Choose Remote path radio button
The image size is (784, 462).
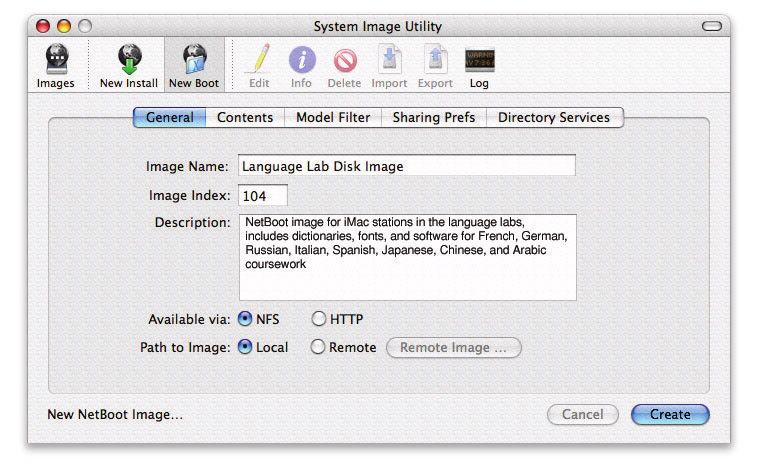[x=318, y=346]
